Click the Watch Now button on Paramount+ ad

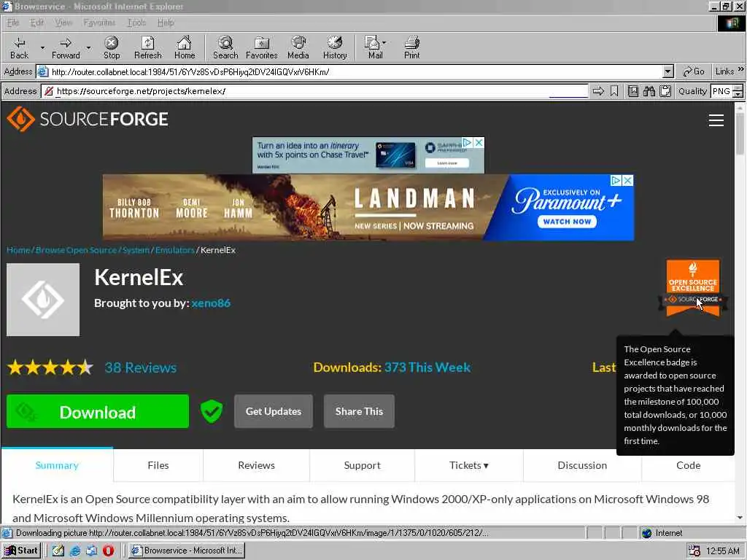click(567, 222)
